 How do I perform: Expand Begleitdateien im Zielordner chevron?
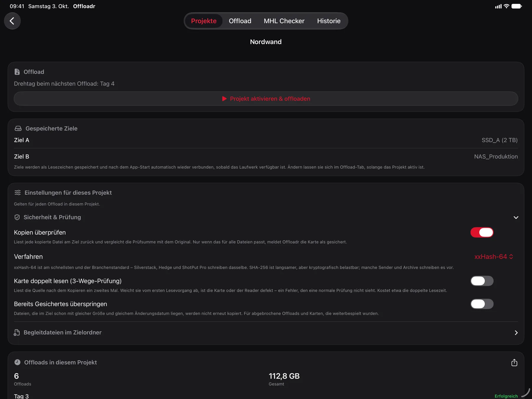tap(516, 333)
